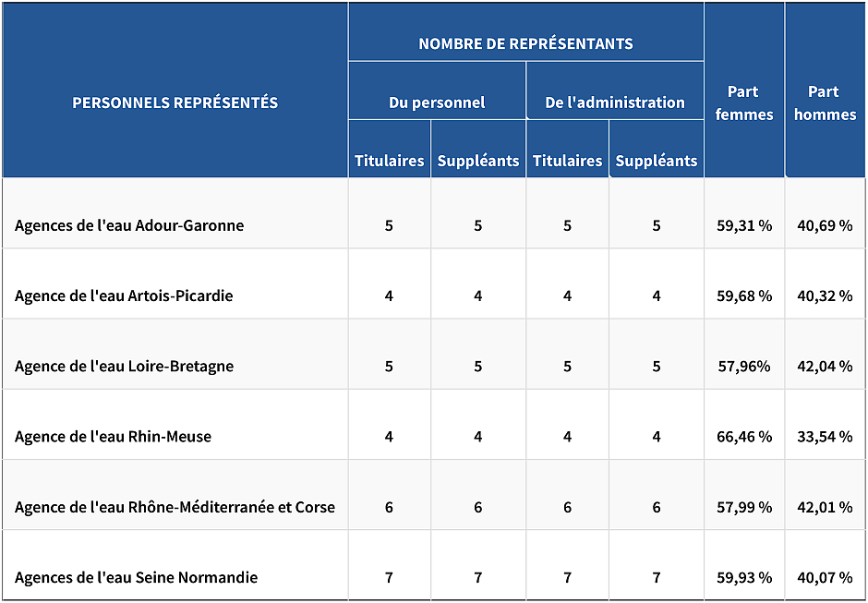Select the Rhône-Méditerranée et Corse row label
The image size is (868, 603).
175,507
